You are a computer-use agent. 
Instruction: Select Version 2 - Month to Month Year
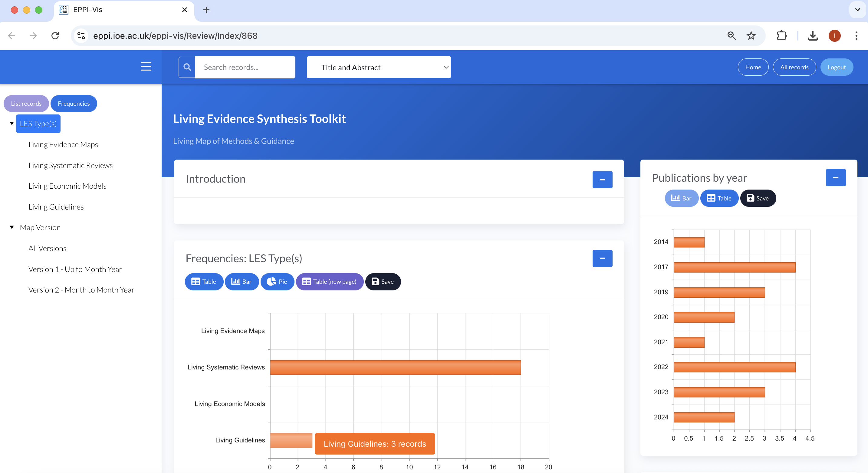click(x=81, y=289)
